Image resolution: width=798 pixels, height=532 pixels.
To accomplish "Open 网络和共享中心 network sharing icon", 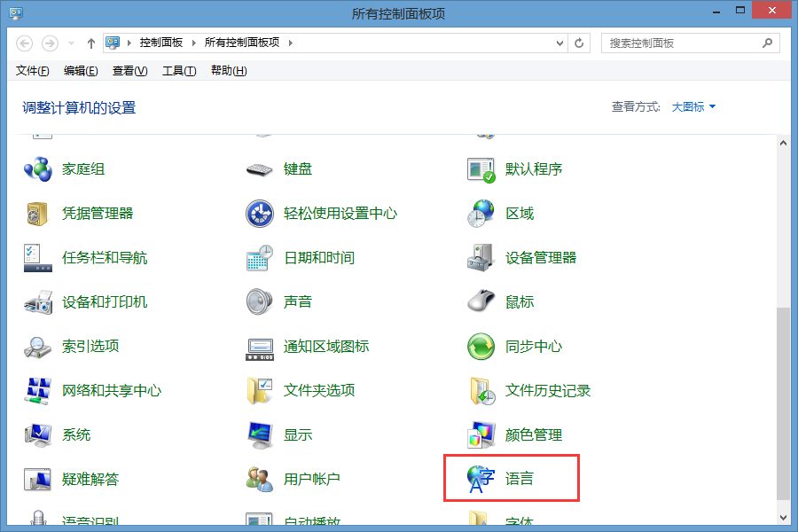I will click(38, 391).
